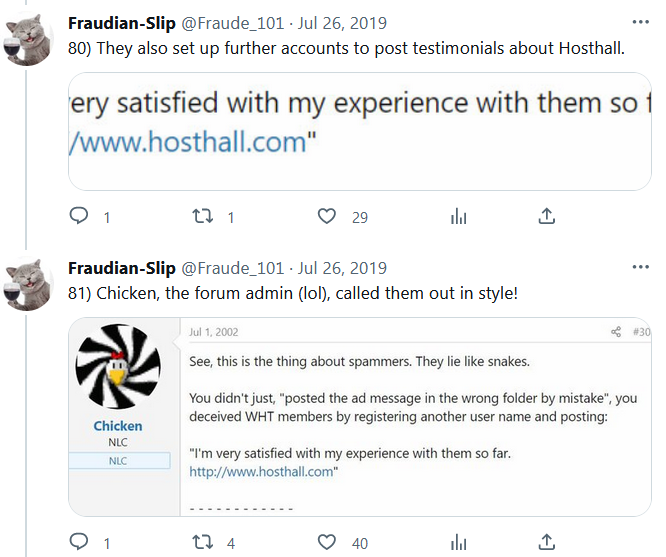View analytics for tweet 80
666x557 pixels.
click(x=459, y=216)
